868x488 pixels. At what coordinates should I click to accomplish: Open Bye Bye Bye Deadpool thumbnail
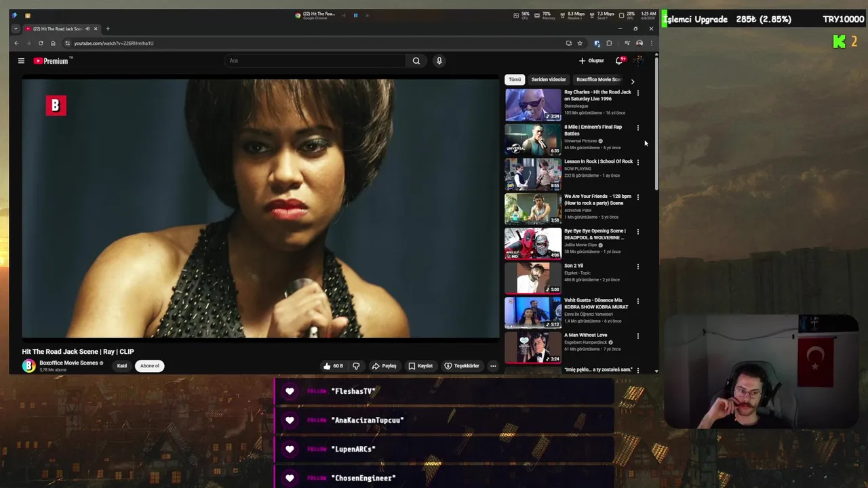pyautogui.click(x=533, y=243)
